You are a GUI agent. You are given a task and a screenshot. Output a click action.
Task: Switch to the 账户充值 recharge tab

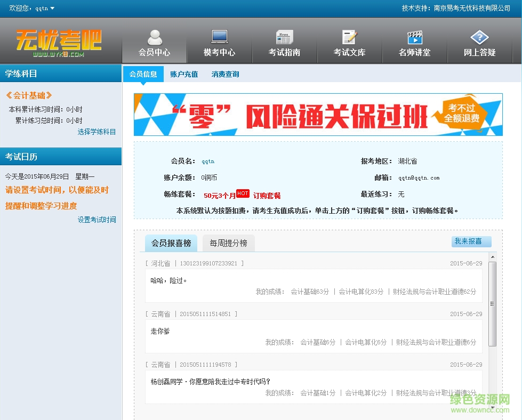click(184, 74)
